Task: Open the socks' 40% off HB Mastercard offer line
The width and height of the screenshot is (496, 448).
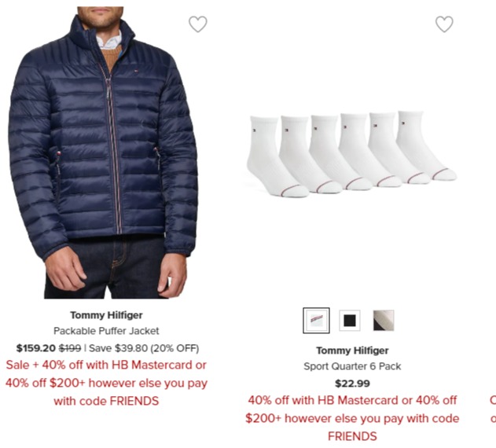Action: [352, 400]
